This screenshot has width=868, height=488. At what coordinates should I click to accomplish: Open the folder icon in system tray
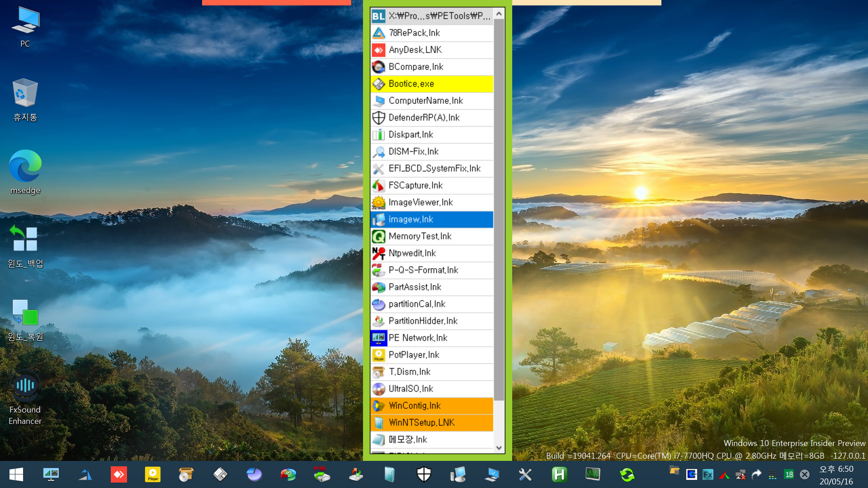[674, 470]
